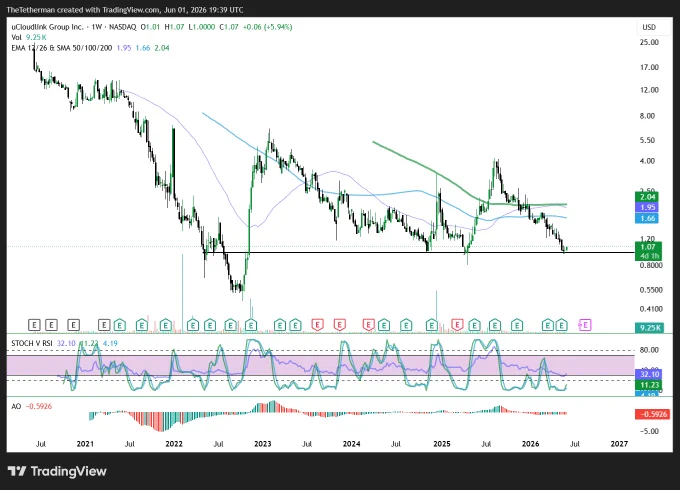Click the 0.5500 price axis label
The height and width of the screenshot is (490, 680).
pos(651,290)
